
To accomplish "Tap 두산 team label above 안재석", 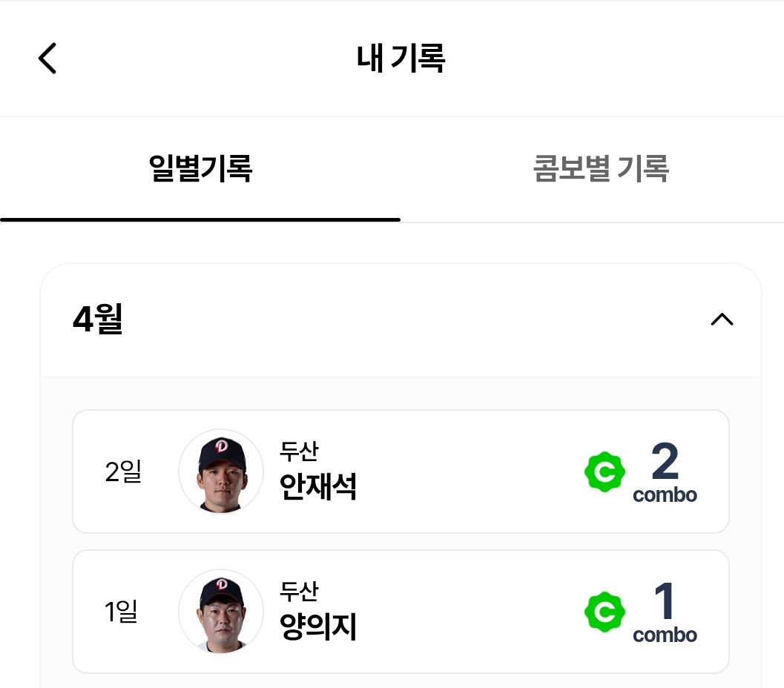I will click(299, 451).
